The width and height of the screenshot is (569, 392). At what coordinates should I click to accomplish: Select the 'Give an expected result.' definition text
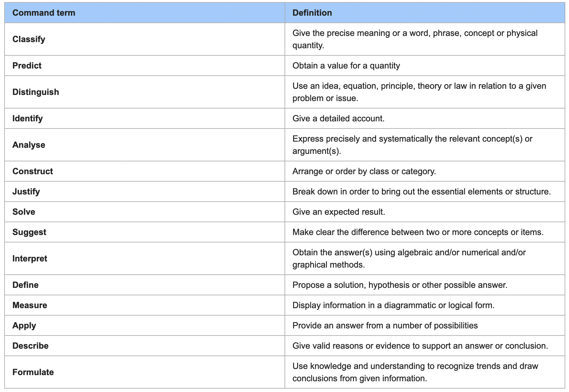point(339,212)
